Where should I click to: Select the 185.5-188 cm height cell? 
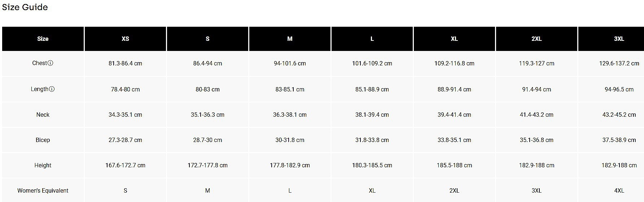pos(454,165)
